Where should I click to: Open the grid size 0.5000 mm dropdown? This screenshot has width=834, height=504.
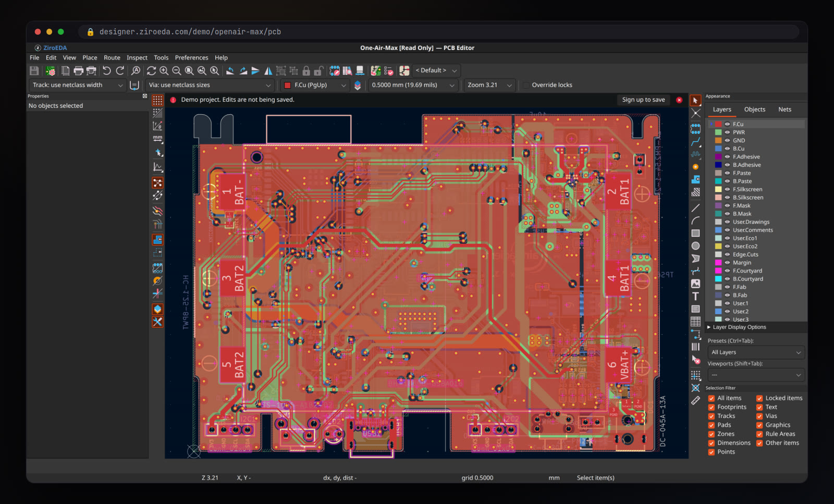(413, 85)
